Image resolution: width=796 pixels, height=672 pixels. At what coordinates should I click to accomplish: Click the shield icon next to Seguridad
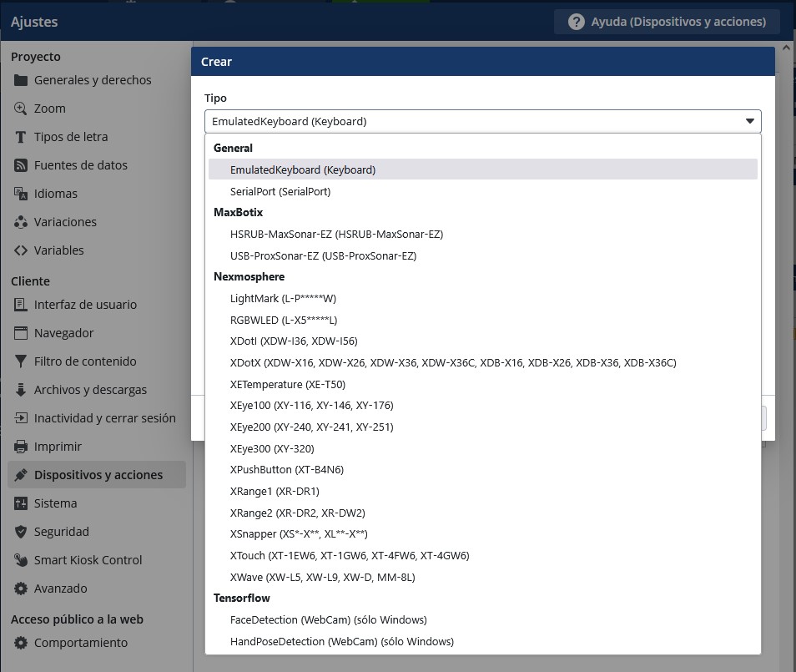point(21,532)
